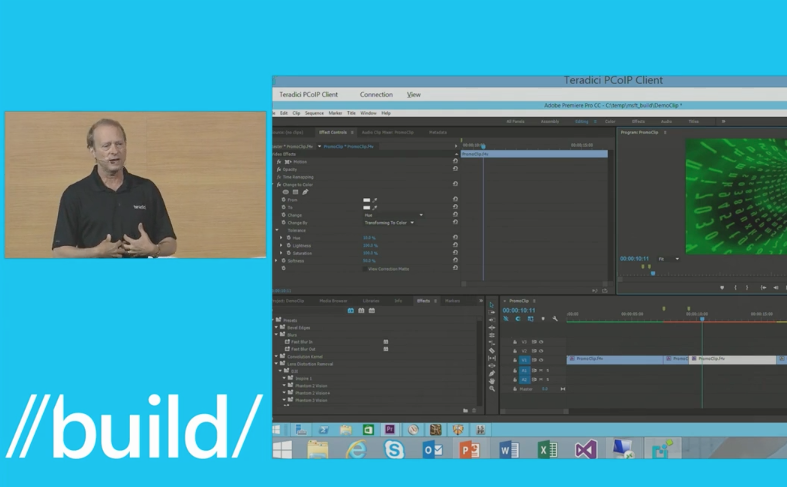Pick From color with eyedropper
Image resolution: width=787 pixels, height=487 pixels.
pos(374,200)
